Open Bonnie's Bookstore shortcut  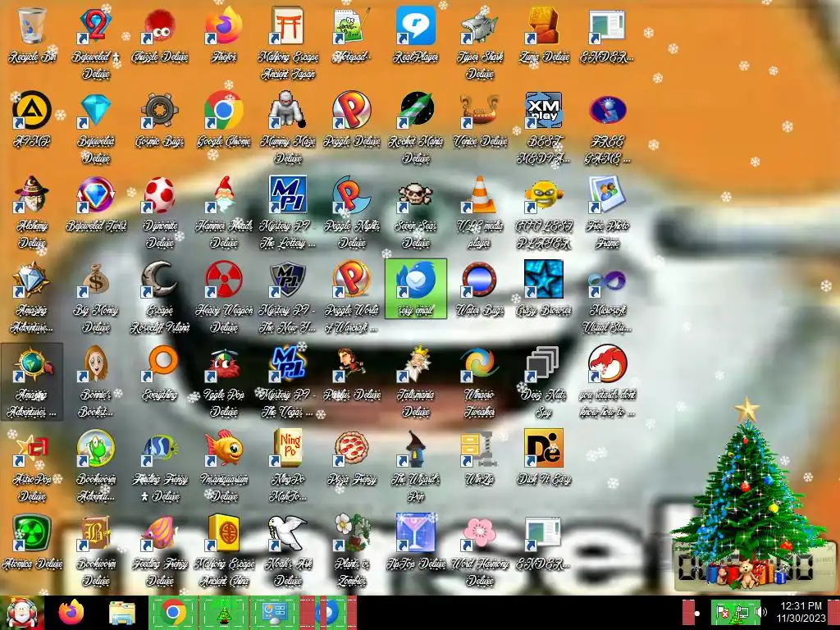pyautogui.click(x=96, y=381)
